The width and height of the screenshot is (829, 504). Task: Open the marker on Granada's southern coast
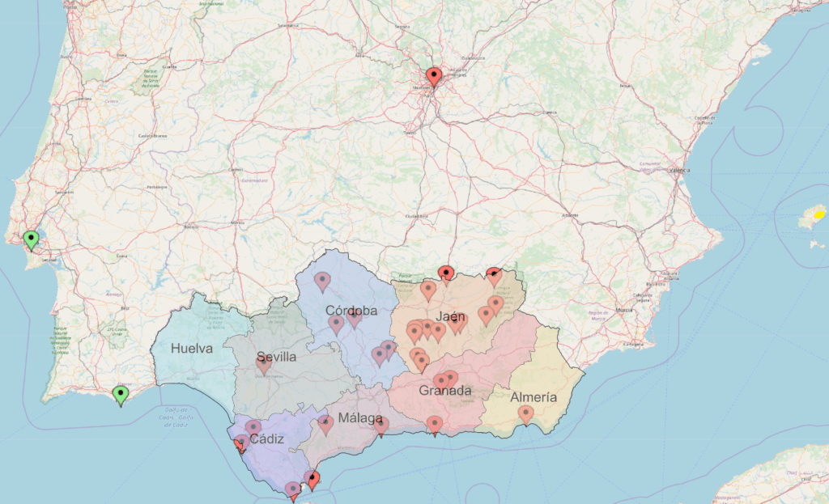tap(435, 424)
